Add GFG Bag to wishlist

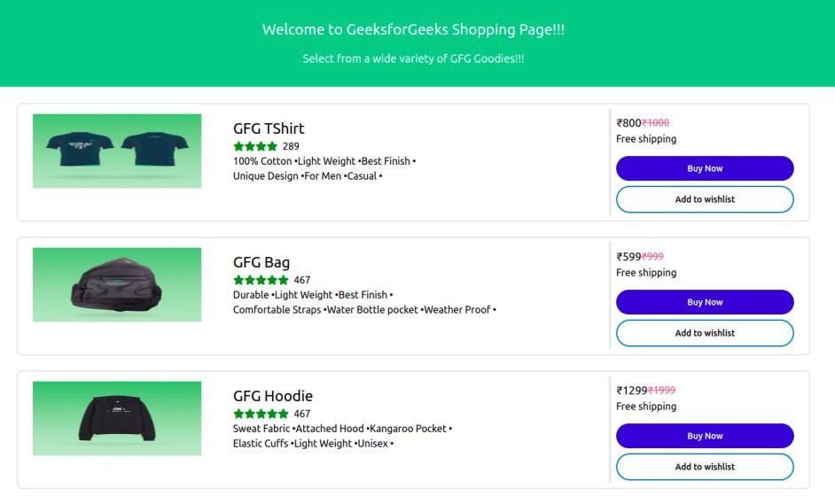point(705,333)
